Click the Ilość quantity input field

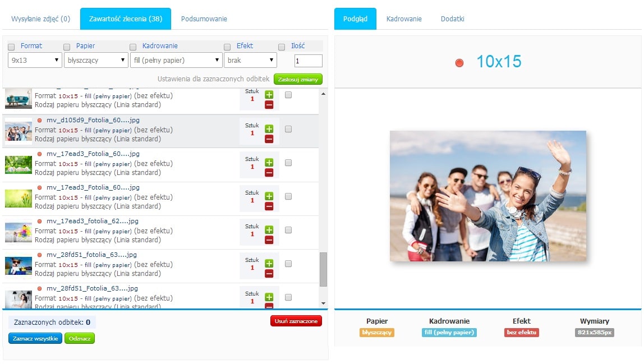click(x=309, y=61)
